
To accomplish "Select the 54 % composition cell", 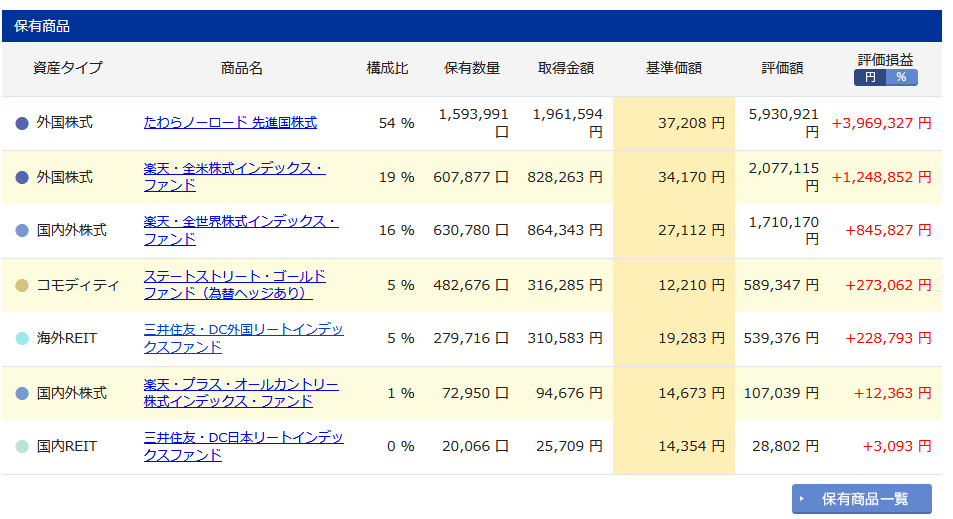I will (x=396, y=123).
